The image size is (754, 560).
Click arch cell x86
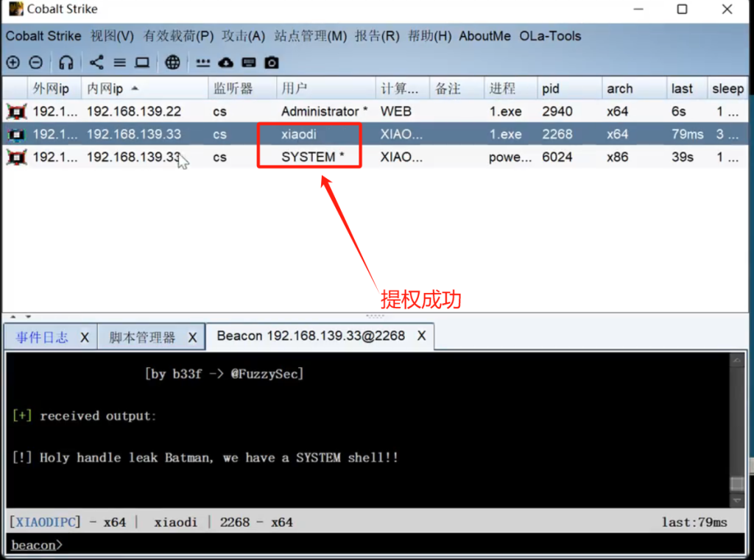pos(617,157)
